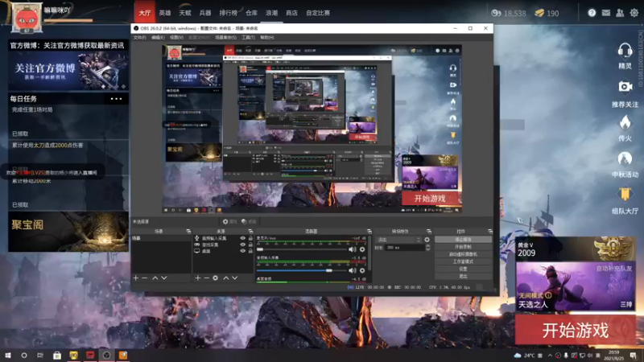Image resolution: width=644 pixels, height=362 pixels.
Task: Open the game mailbox icon
Action: point(606,13)
